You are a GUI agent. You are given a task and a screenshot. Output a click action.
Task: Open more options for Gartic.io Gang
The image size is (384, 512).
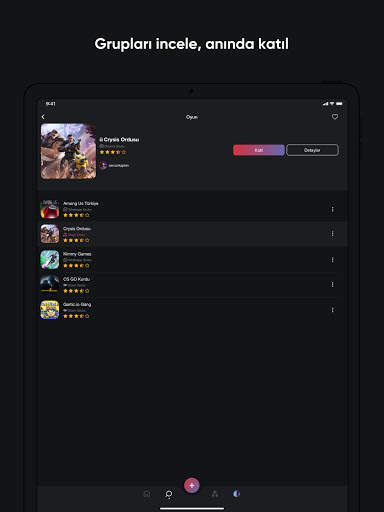click(x=332, y=310)
